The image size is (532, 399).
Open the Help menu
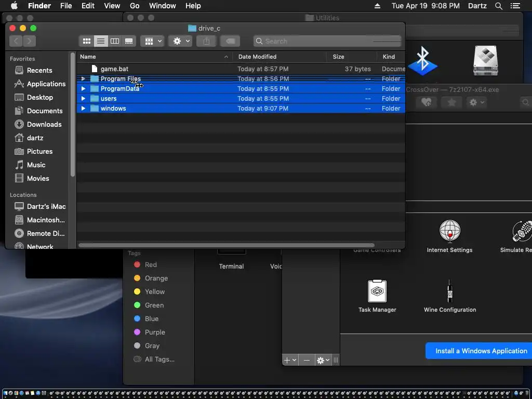tap(193, 6)
